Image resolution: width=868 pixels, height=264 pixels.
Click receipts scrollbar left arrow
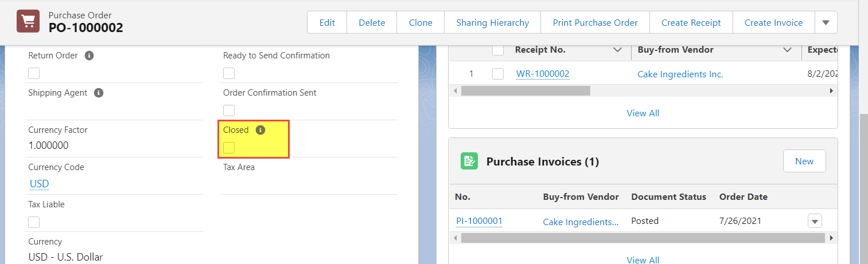456,90
